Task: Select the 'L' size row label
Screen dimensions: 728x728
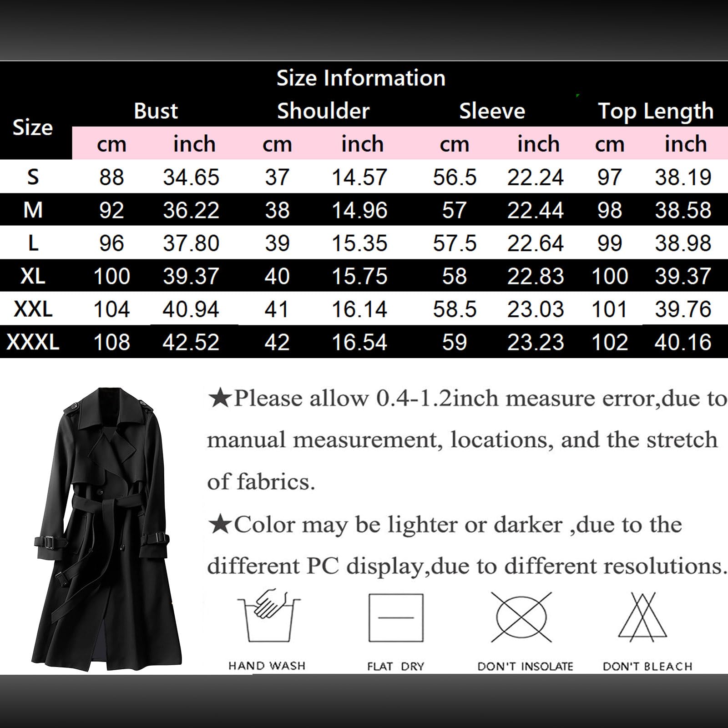Action: click(33, 243)
